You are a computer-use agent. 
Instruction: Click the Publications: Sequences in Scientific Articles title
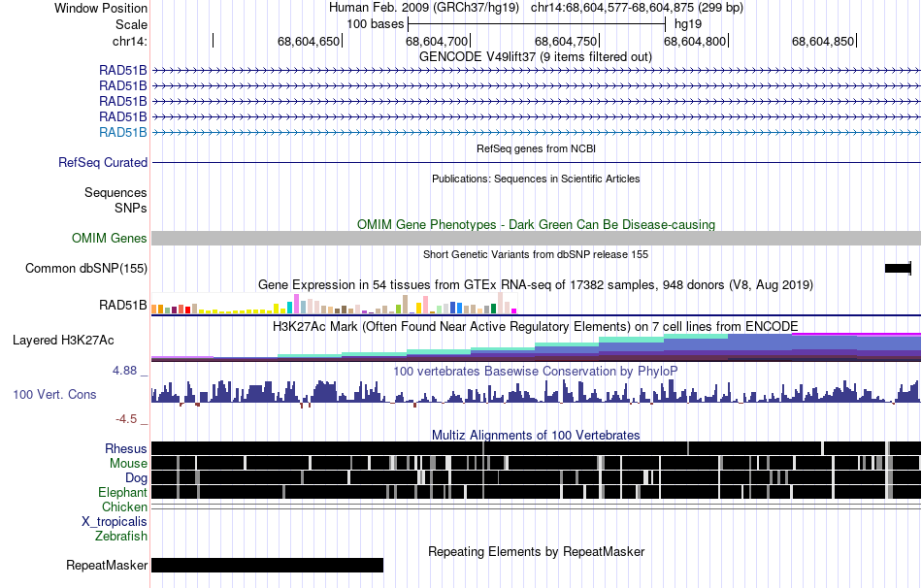536,179
